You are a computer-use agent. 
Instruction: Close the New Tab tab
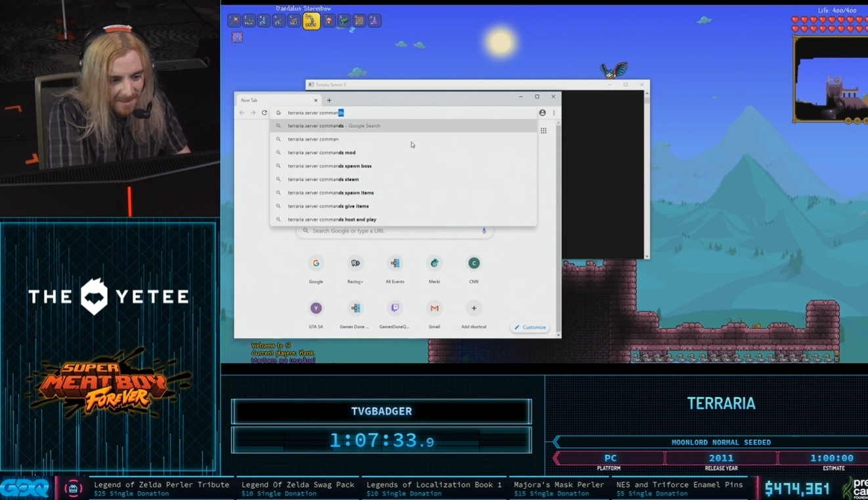pyautogui.click(x=316, y=100)
